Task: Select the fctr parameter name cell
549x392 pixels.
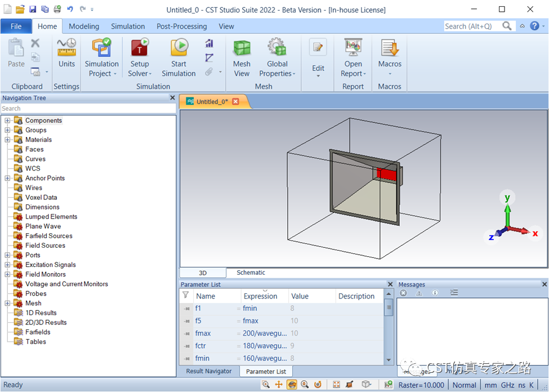Action: (x=217, y=346)
